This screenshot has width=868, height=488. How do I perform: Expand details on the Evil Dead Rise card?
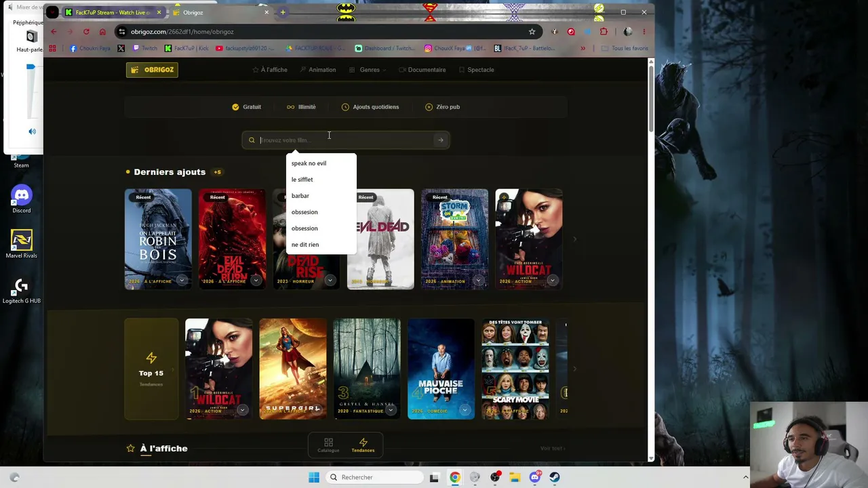330,280
